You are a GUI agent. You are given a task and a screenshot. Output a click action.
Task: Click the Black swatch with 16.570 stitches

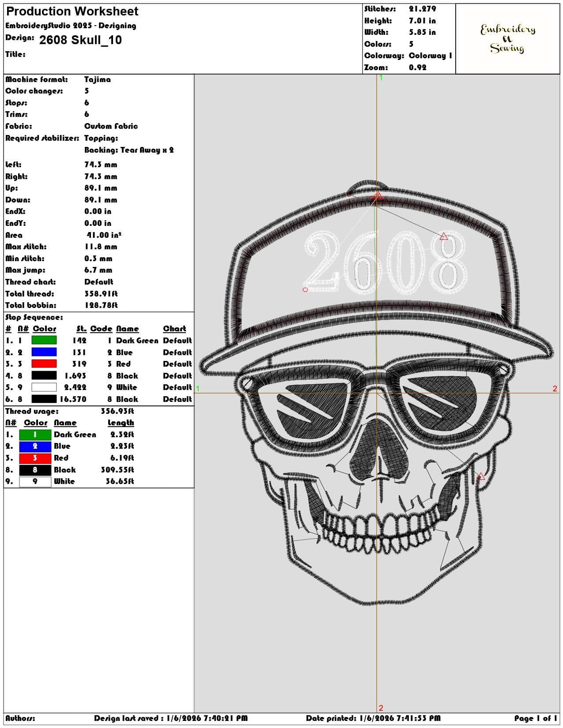pos(44,399)
